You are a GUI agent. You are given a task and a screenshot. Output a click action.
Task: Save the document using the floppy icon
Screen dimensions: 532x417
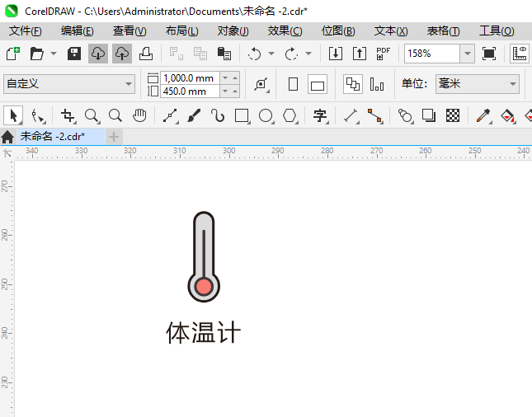coord(74,54)
